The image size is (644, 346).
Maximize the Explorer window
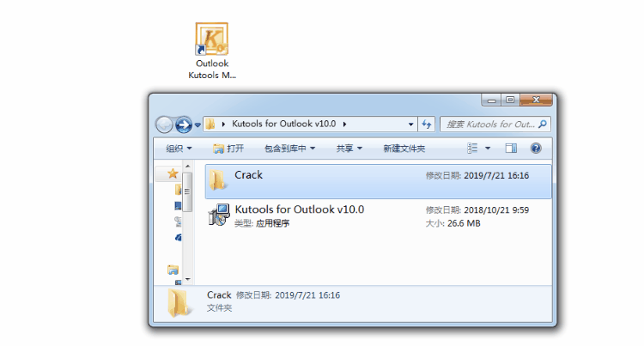click(x=510, y=100)
